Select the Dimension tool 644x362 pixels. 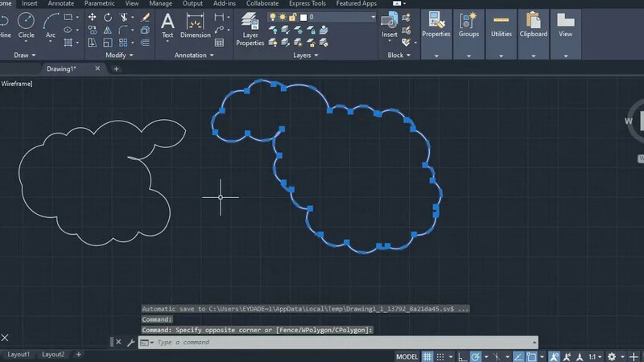coord(195,26)
